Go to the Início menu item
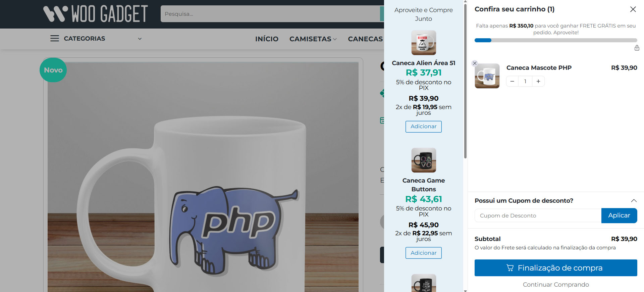This screenshot has width=644, height=292. click(267, 39)
